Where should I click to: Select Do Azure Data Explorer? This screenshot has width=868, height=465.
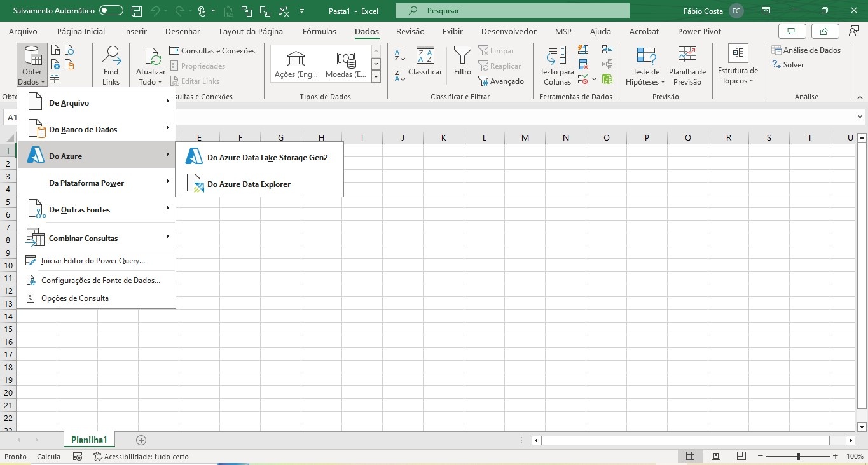259,184
